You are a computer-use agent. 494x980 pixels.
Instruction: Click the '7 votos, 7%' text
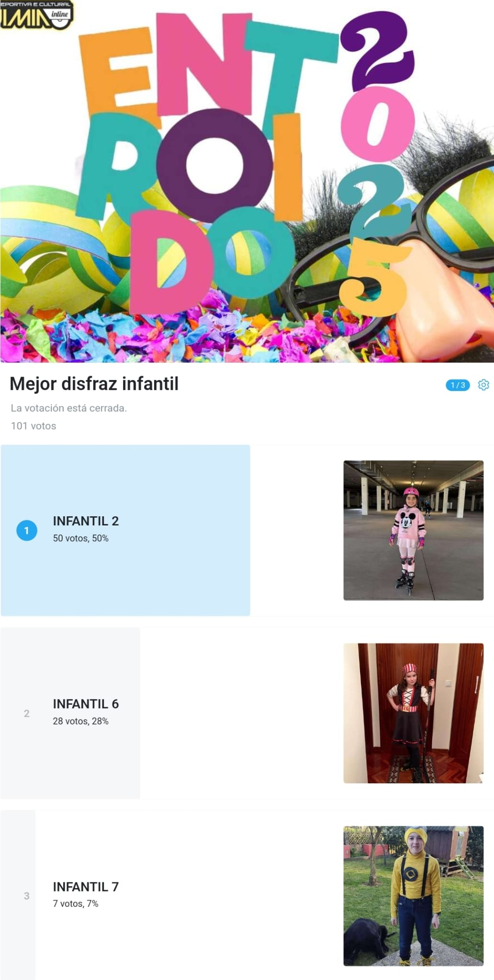76,903
